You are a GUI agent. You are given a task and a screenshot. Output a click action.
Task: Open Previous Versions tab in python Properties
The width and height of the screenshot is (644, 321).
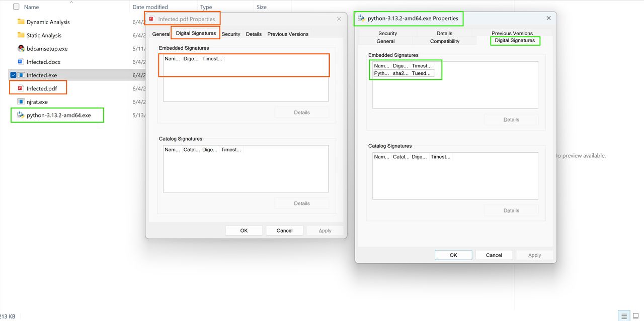point(512,33)
